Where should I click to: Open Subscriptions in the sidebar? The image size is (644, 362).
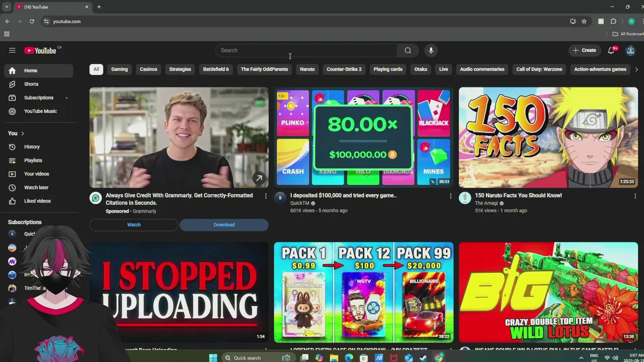[39, 98]
